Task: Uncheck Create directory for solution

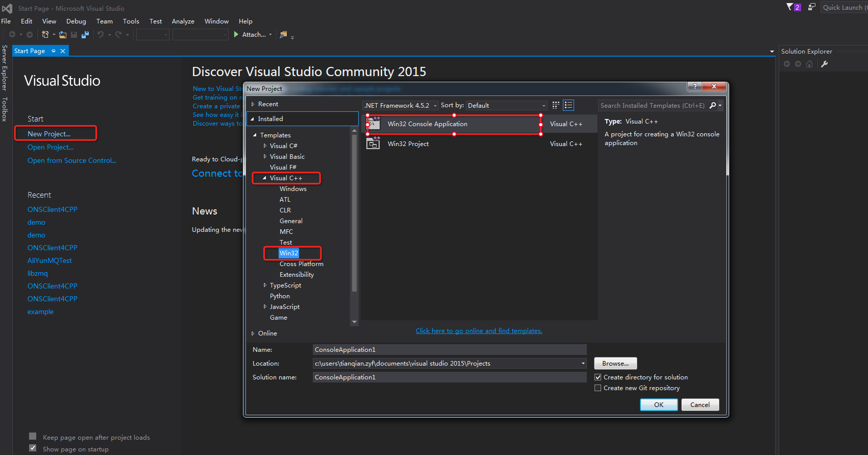Action: click(x=598, y=377)
